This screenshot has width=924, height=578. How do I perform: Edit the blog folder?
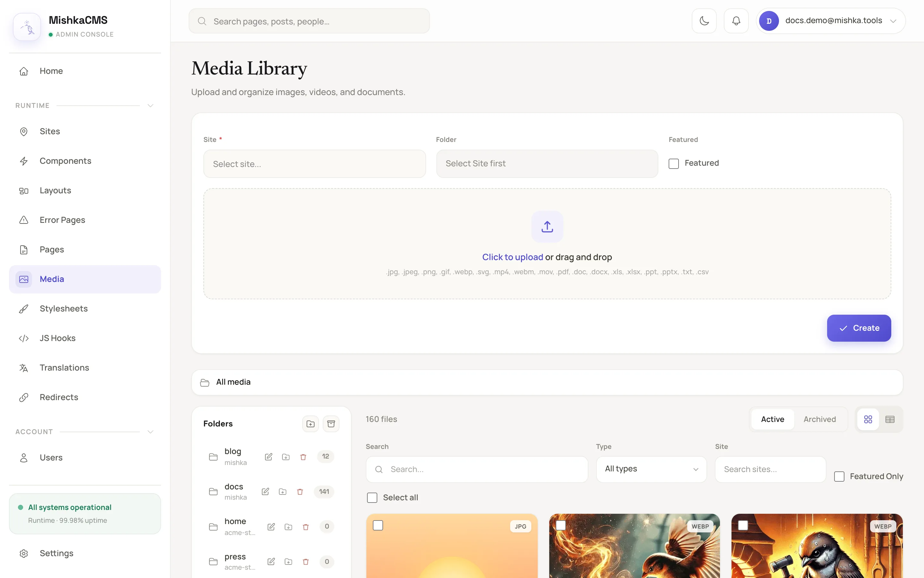coord(269,457)
